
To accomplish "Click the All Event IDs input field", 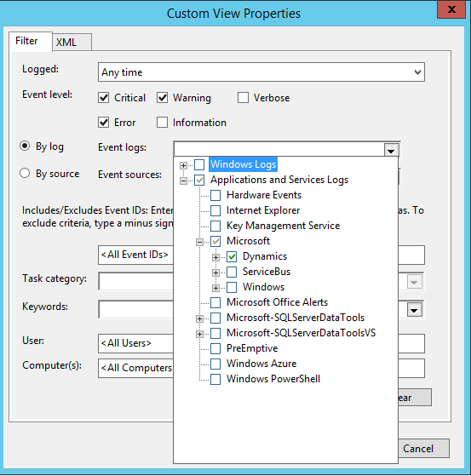I will [x=135, y=255].
